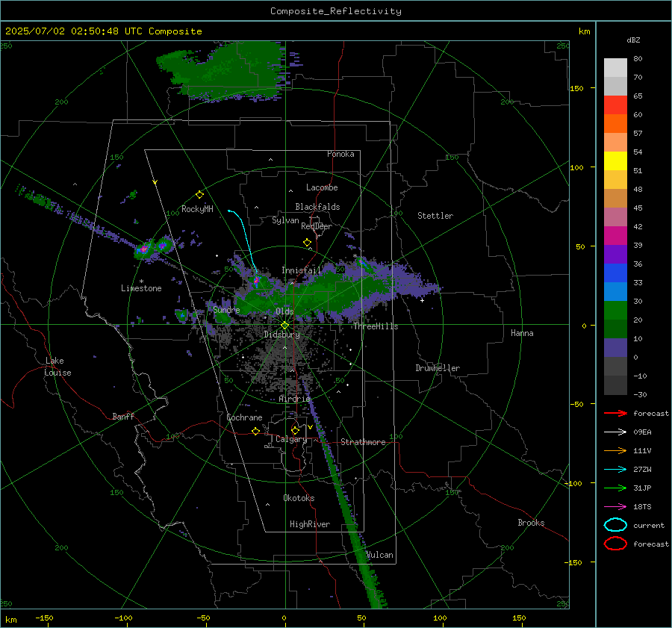Click the Cochrane city label
This screenshot has width=672, height=628.
244,417
